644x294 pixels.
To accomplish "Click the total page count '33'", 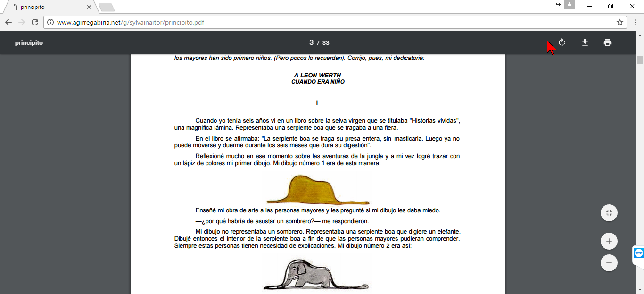I will tap(326, 43).
